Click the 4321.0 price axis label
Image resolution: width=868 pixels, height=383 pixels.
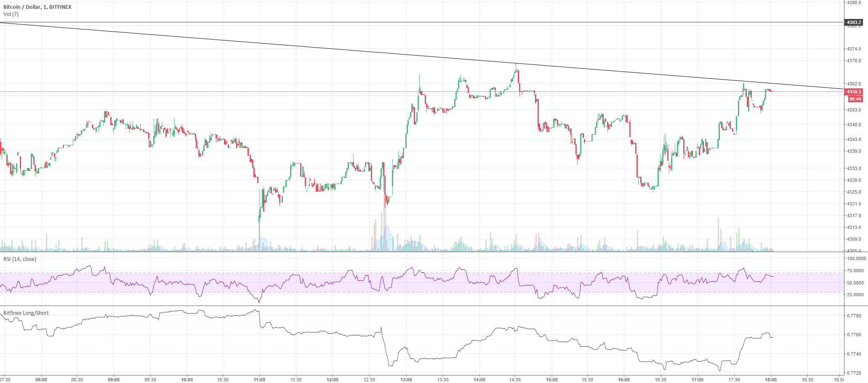tap(854, 204)
